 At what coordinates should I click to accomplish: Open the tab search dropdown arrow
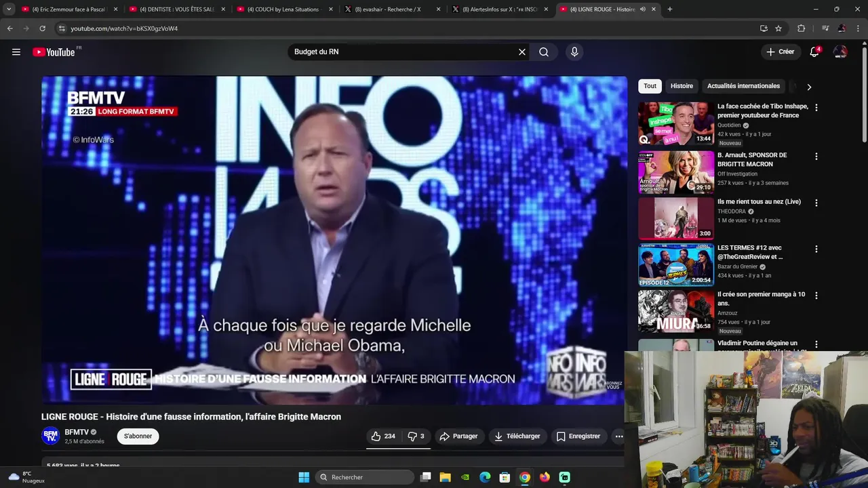9,9
